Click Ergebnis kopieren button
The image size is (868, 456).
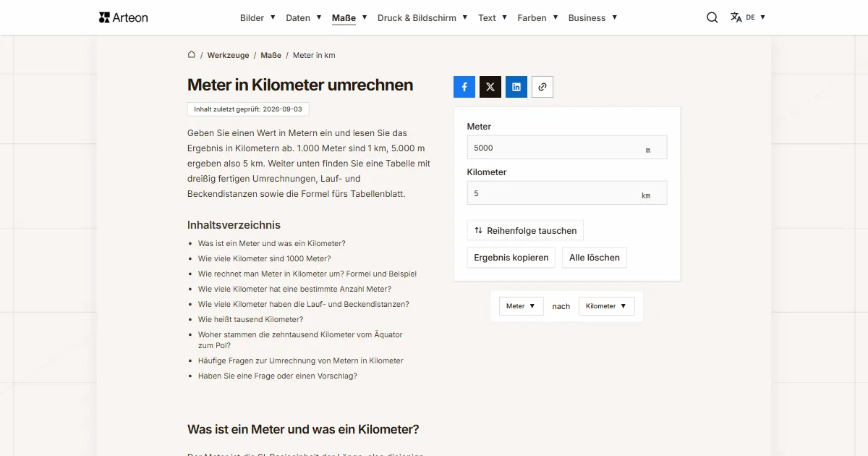(511, 258)
